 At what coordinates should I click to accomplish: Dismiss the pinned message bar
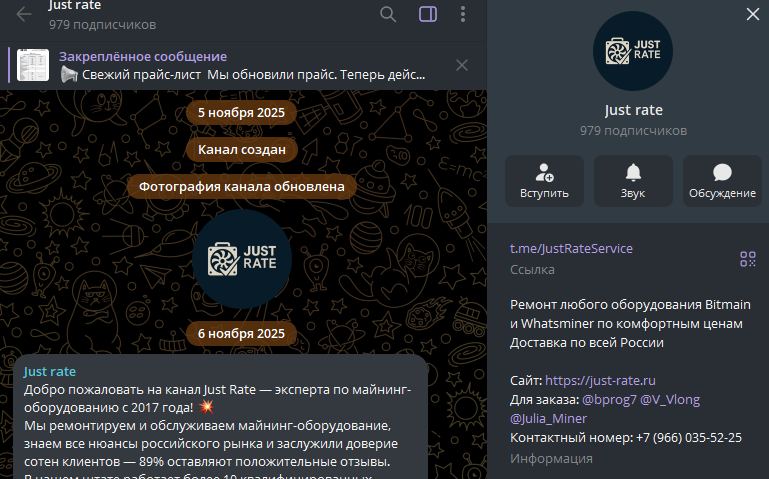[x=461, y=65]
